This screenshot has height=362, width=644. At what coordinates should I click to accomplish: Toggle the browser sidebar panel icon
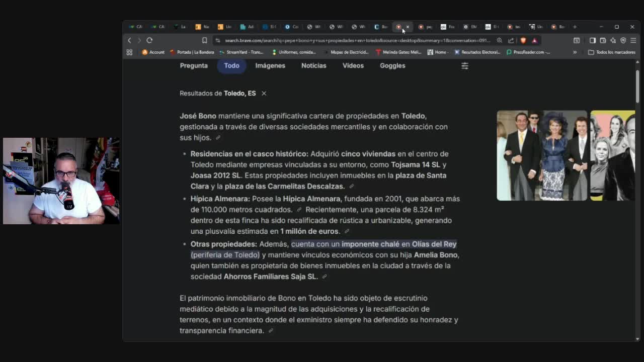(x=592, y=40)
